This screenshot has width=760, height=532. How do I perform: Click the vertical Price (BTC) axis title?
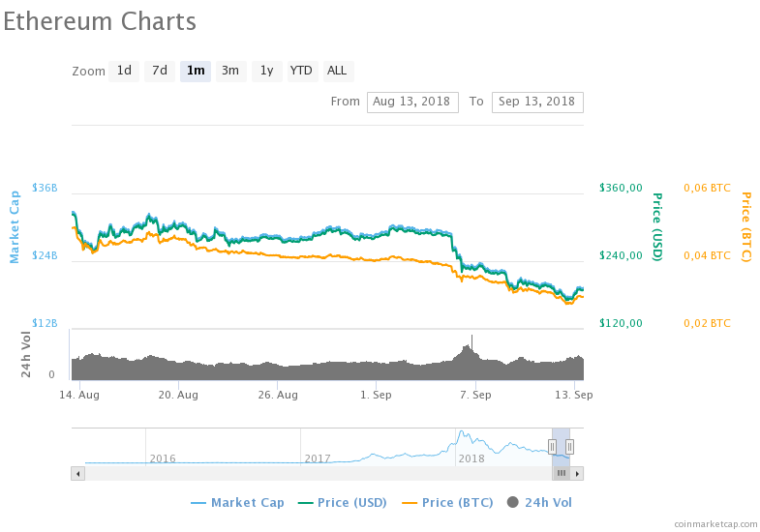click(746, 227)
